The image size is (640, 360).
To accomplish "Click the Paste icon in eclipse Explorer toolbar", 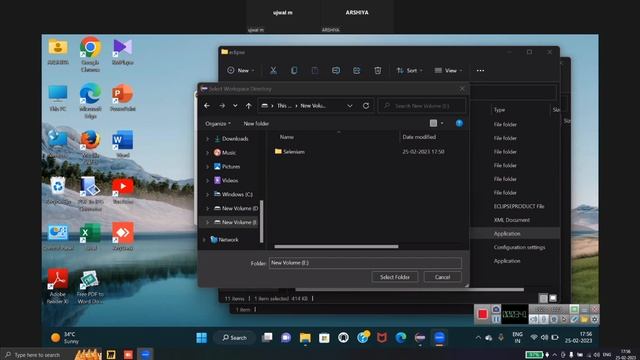I will coord(315,71).
